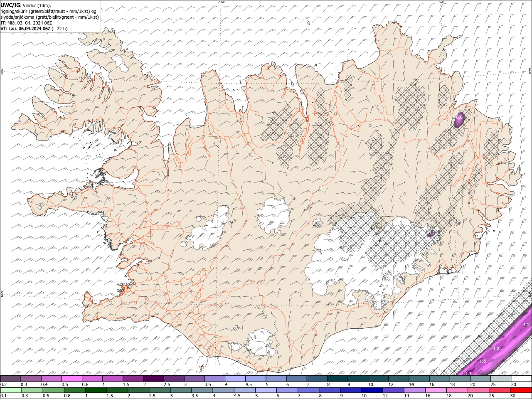Click the dark purple 2 swatch in upper legend
532x399 pixels.
click(153, 379)
